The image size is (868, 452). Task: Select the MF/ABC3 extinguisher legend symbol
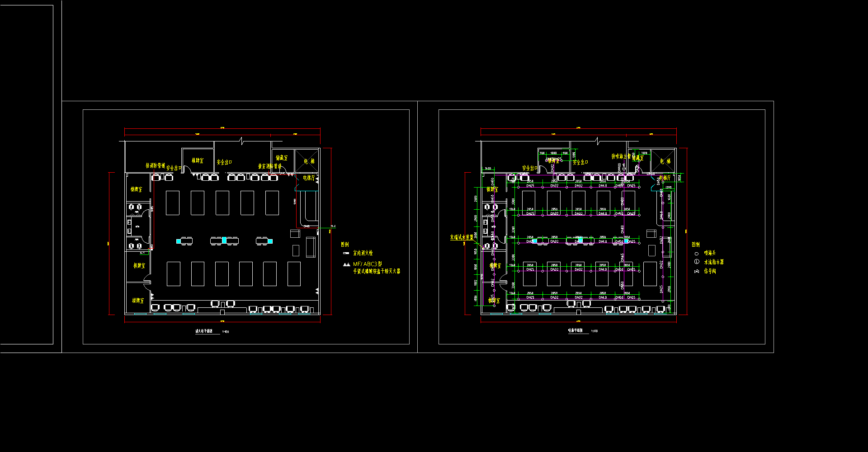347,264
